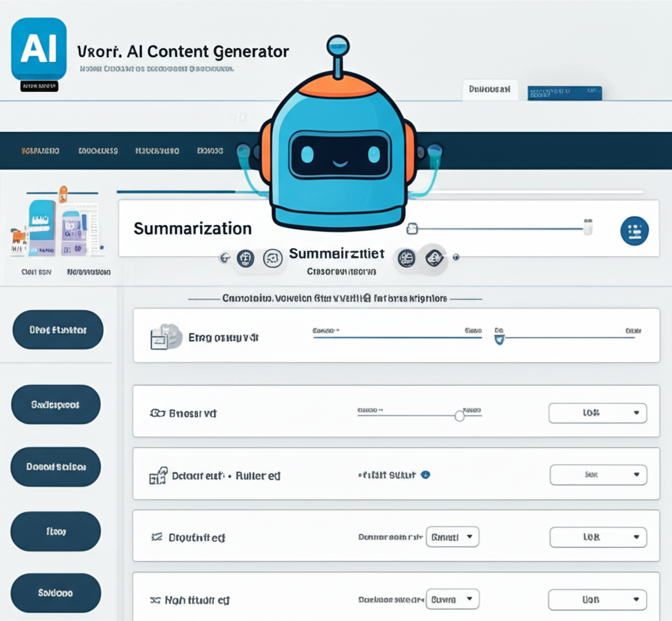The image size is (672, 621).
Task: Expand the small dropdown in the fourth row
Action: coord(452,536)
